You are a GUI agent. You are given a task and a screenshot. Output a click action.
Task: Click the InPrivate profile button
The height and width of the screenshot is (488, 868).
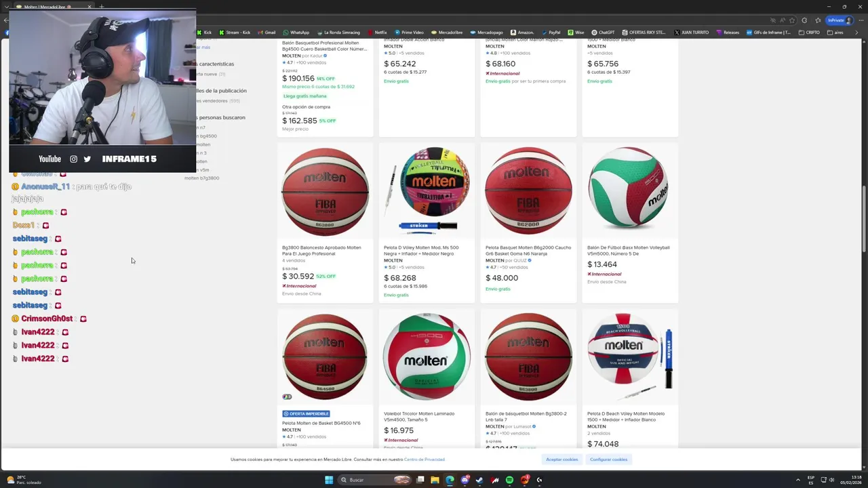(840, 20)
